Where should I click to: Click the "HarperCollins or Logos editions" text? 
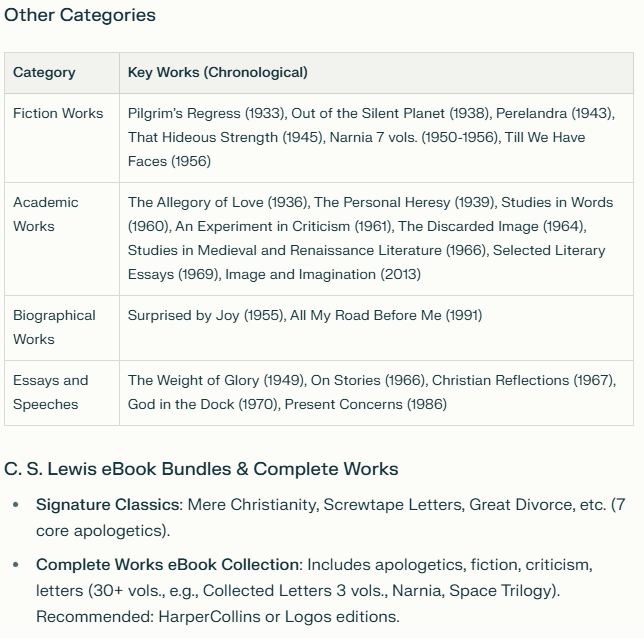tap(278, 616)
